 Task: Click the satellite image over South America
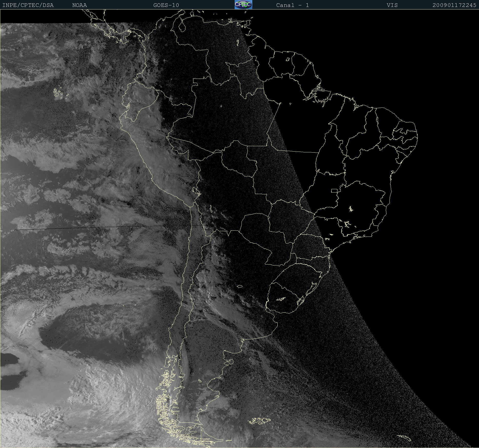(x=239, y=229)
